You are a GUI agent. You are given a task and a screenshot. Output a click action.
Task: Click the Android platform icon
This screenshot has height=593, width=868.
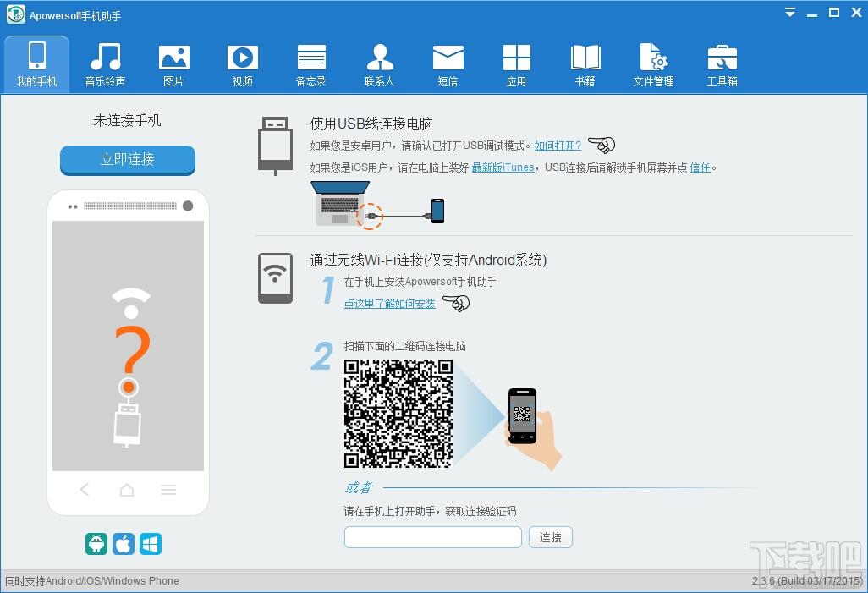click(x=96, y=544)
